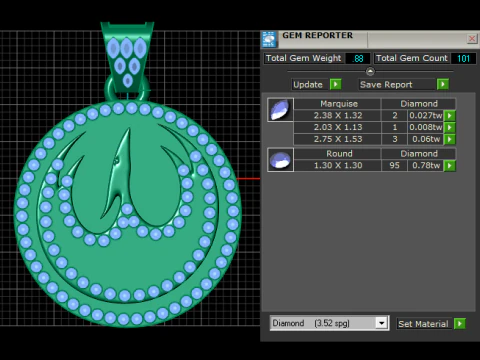Select the 2.75 X 1.53 size cell
The height and width of the screenshot is (360, 480).
(337, 139)
